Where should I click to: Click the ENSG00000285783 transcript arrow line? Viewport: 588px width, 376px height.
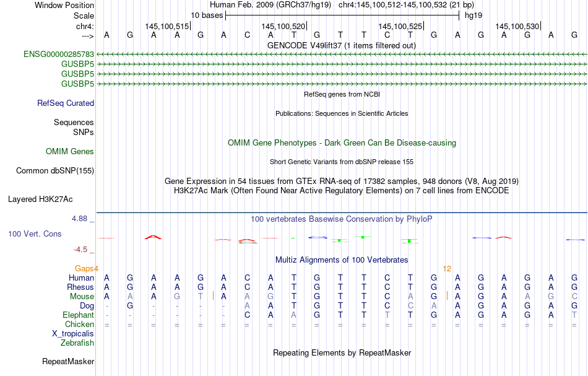pos(342,55)
